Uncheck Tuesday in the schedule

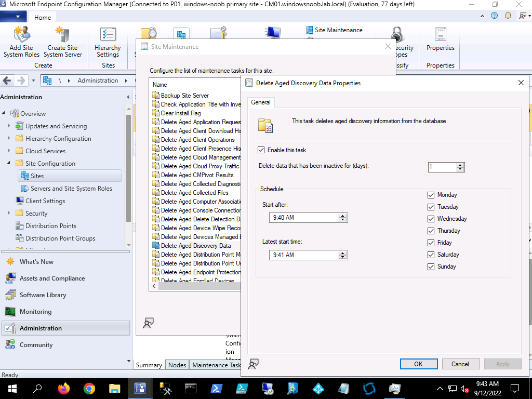(x=431, y=207)
